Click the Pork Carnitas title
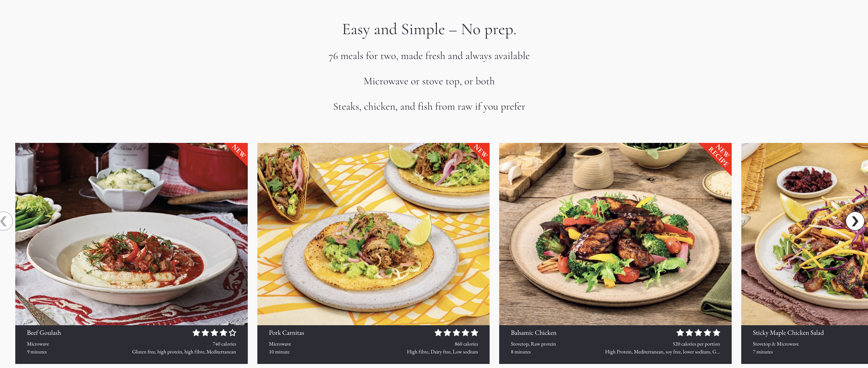Viewport: 868px width, 368px height. [286, 333]
